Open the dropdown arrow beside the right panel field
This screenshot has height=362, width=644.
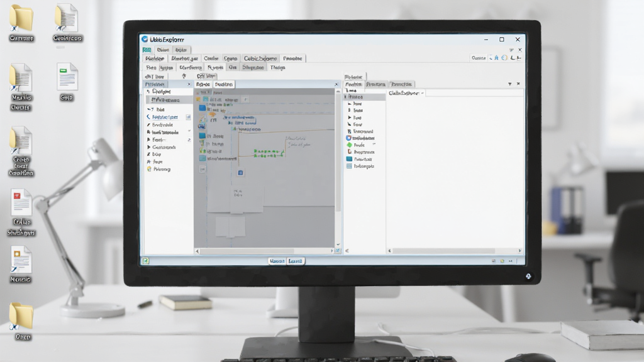pos(422,93)
